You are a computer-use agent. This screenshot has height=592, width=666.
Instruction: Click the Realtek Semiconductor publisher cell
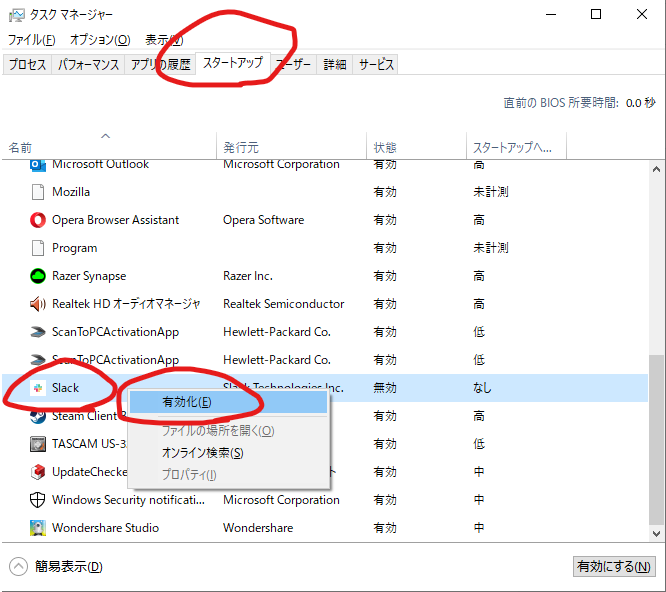click(284, 304)
